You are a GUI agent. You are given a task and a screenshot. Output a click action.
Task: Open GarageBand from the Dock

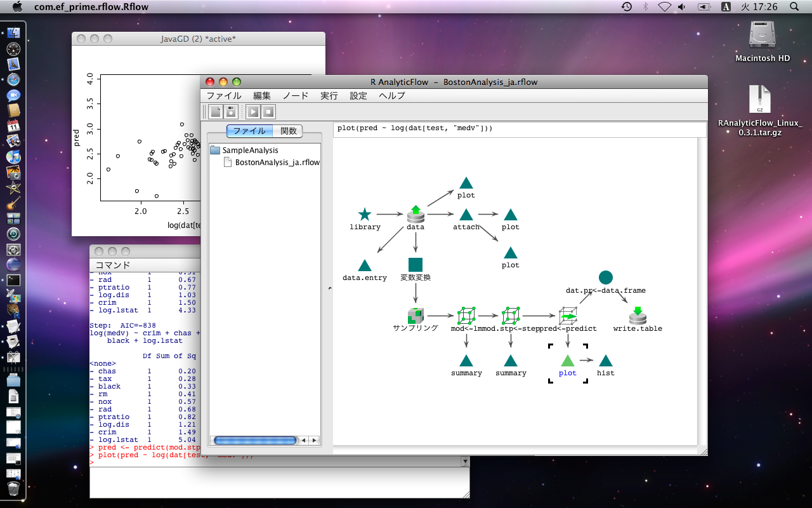click(13, 203)
